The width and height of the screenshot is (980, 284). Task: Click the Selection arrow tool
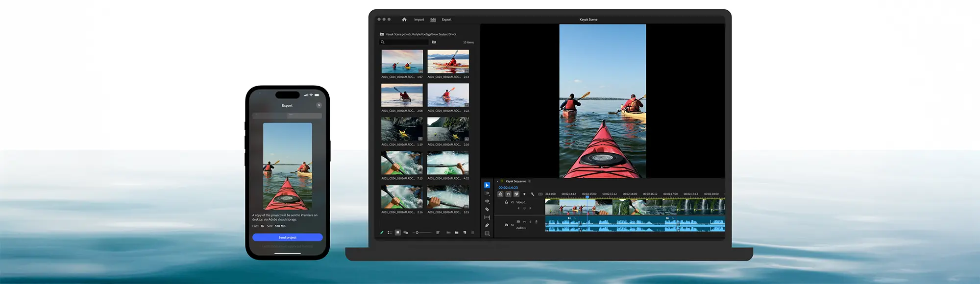[487, 185]
